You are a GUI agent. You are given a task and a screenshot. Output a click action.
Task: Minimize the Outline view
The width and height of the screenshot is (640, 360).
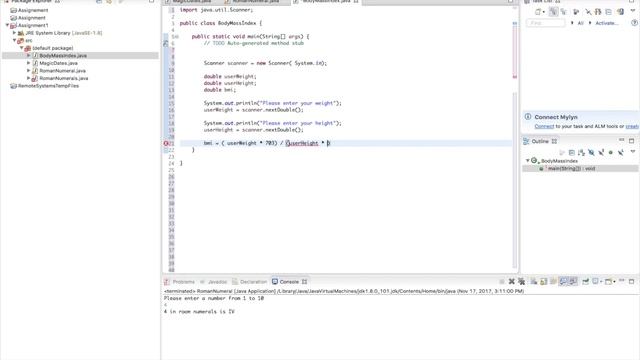point(621,140)
